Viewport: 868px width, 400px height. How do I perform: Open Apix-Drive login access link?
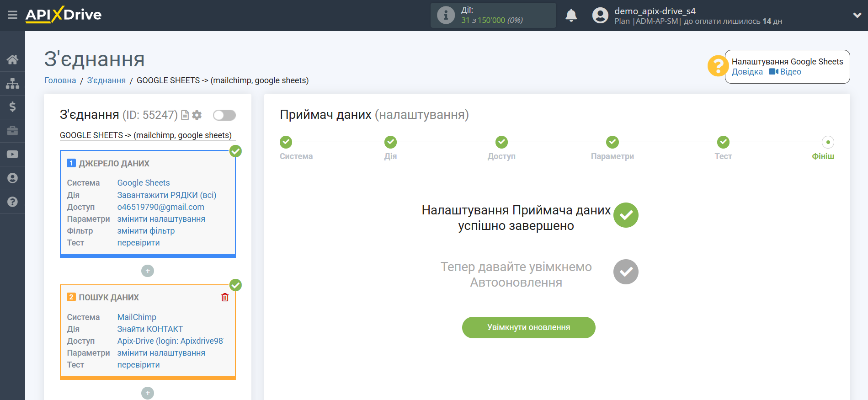click(x=170, y=341)
